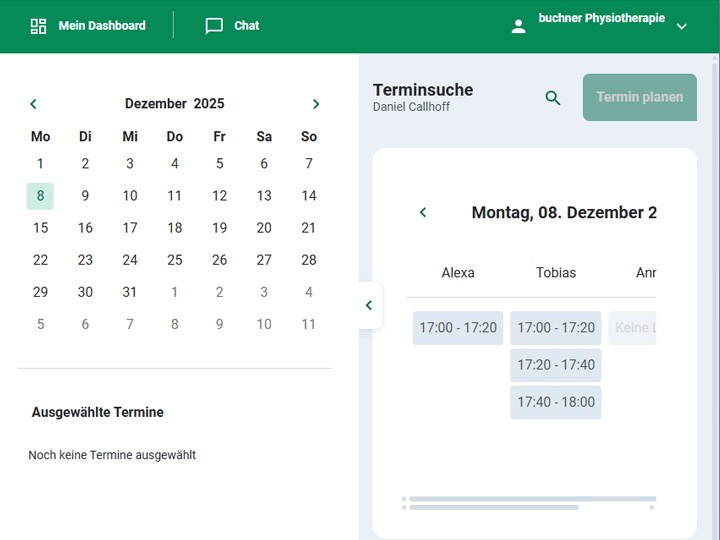The width and height of the screenshot is (720, 540).
Task: Select December 31 in the calendar
Action: [x=130, y=292]
